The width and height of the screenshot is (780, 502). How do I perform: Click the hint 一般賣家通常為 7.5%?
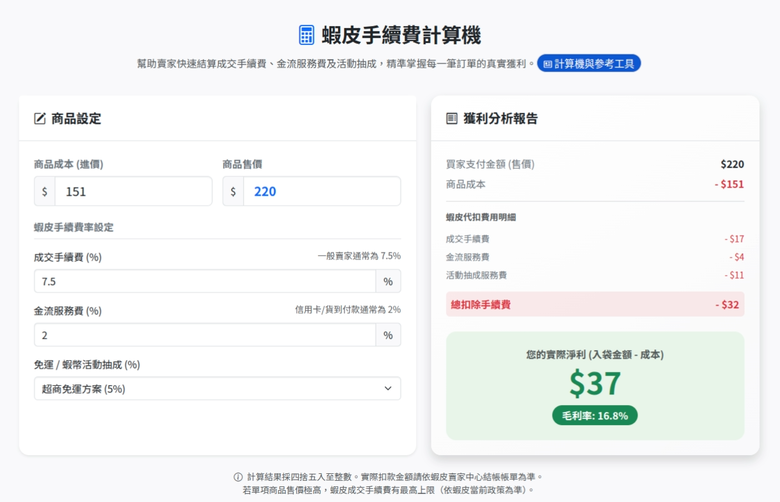click(x=359, y=256)
